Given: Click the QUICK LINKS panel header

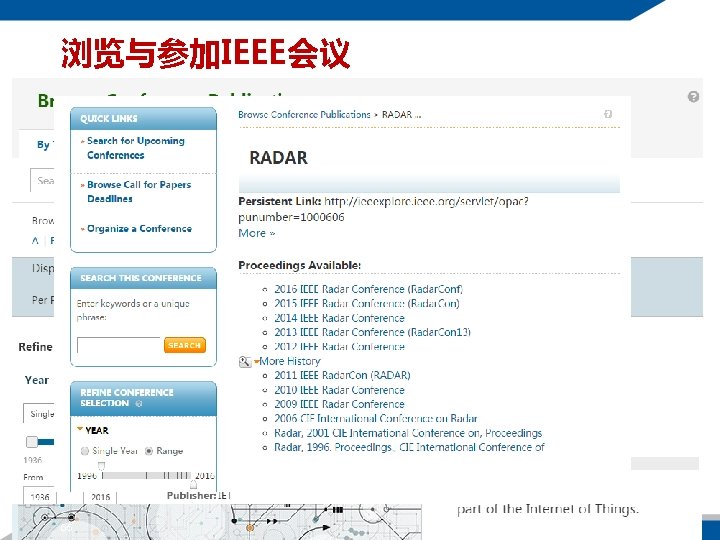Looking at the screenshot, I should (x=143, y=118).
